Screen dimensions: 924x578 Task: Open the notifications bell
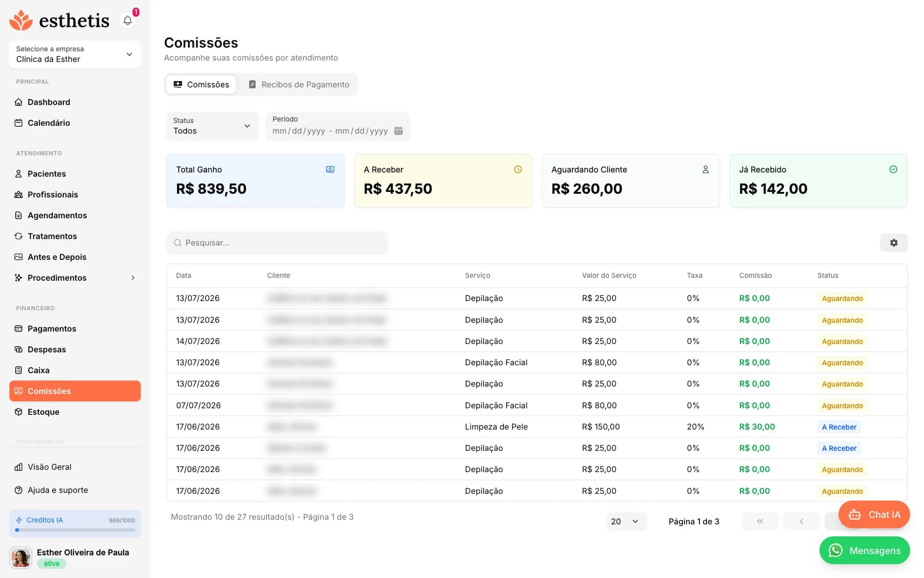128,20
